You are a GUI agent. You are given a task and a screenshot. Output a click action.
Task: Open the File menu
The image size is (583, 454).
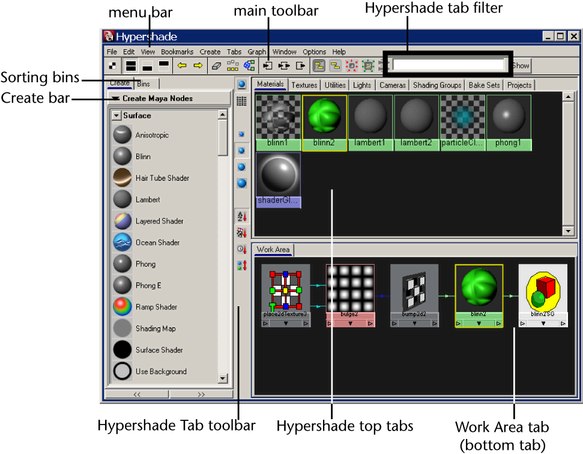(112, 52)
